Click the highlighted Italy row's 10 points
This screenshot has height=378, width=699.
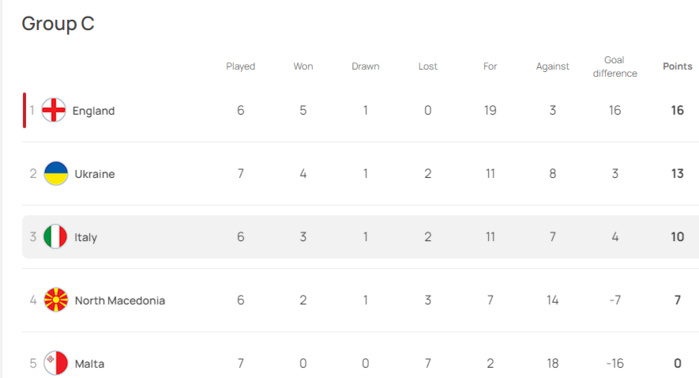(x=677, y=237)
